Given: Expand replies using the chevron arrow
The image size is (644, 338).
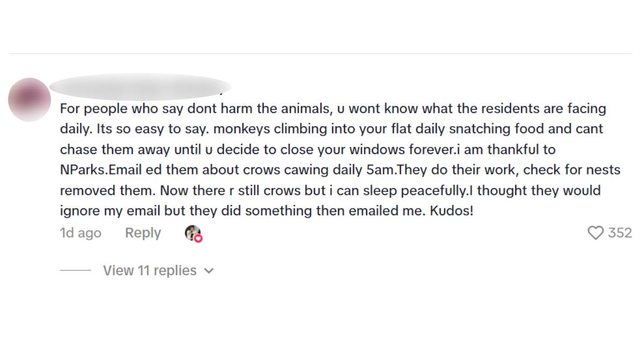Looking at the screenshot, I should tap(209, 271).
